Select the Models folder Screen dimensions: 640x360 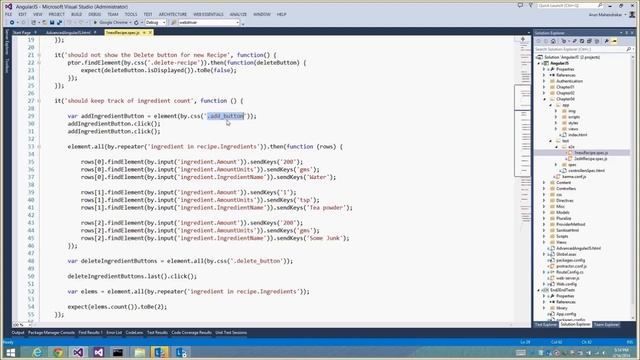tap(562, 212)
